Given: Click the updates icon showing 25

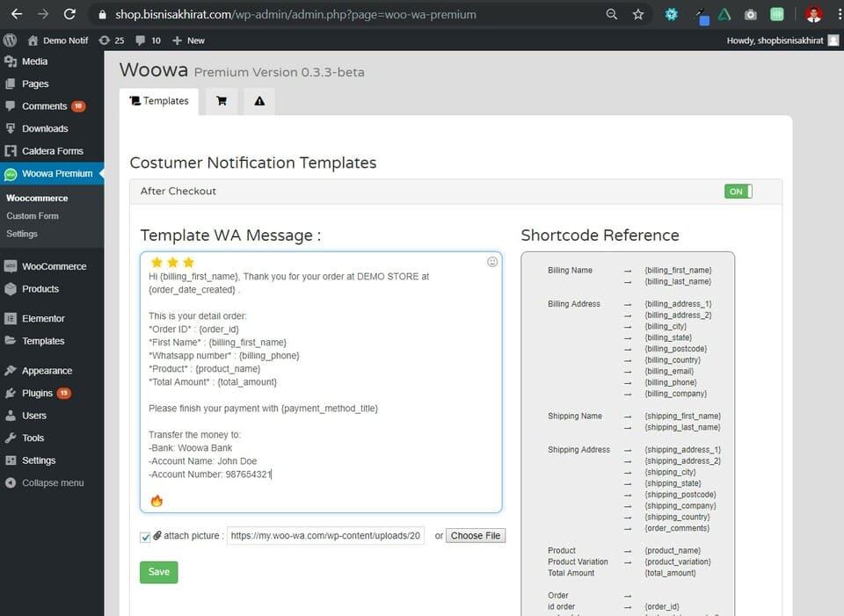Looking at the screenshot, I should point(113,40).
